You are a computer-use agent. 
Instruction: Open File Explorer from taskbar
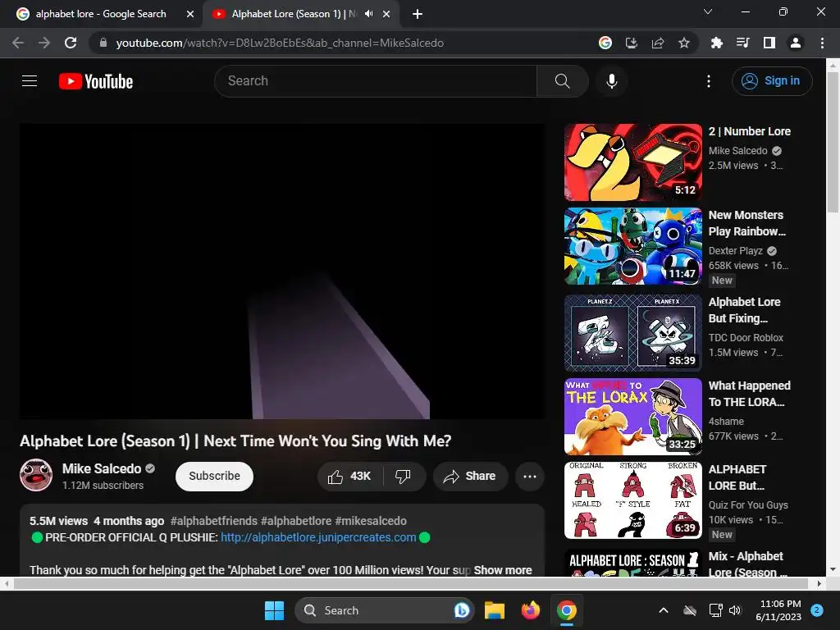click(x=495, y=610)
